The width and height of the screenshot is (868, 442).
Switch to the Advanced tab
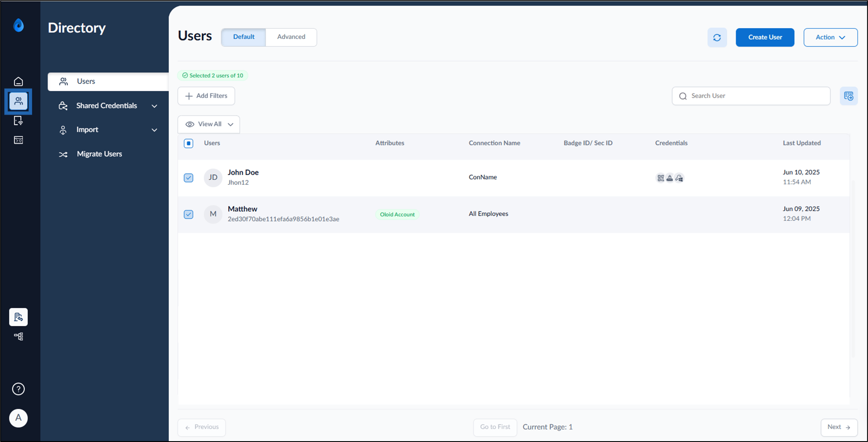[291, 37]
